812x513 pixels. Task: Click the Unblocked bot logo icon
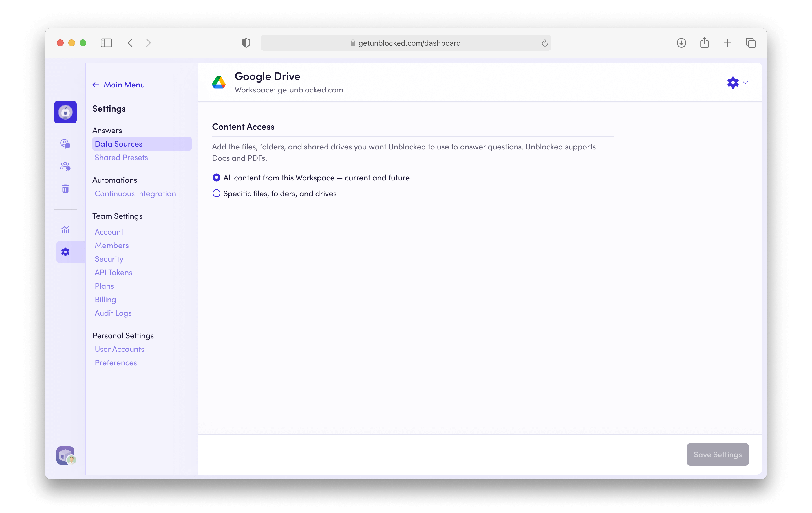(x=65, y=112)
